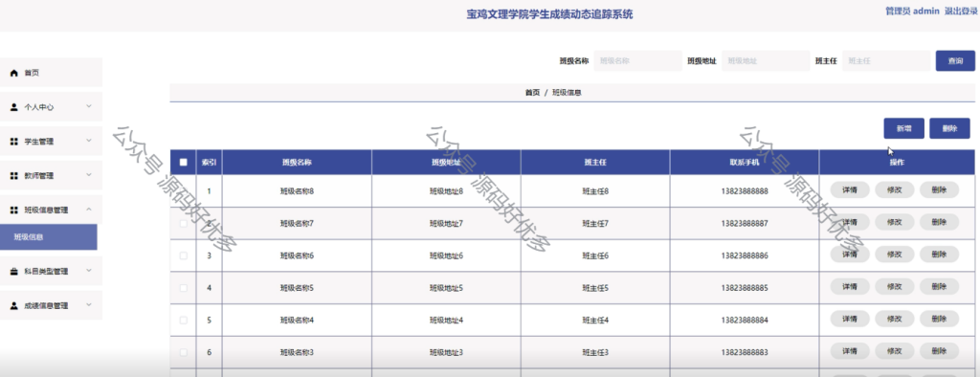
Task: Open the 成绩信息管理 sidebar menu
Action: [51, 306]
